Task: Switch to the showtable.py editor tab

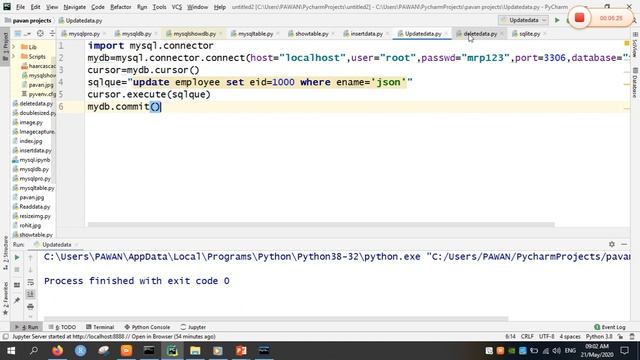Action: tap(311, 33)
